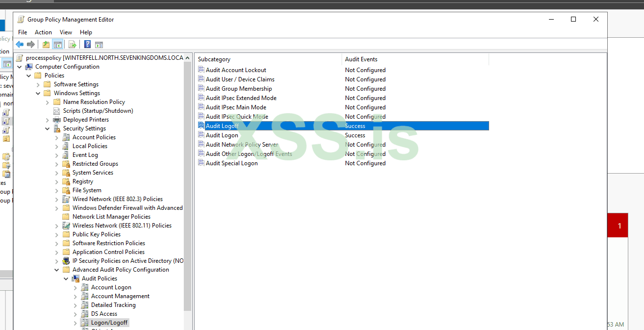The width and height of the screenshot is (644, 330).
Task: Collapse the Audit Policies node
Action: click(66, 279)
